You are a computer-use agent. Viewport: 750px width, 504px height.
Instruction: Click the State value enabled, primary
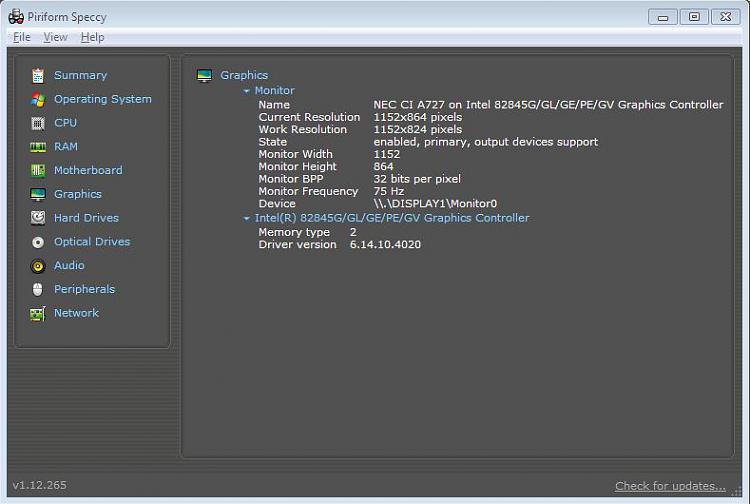(x=485, y=142)
